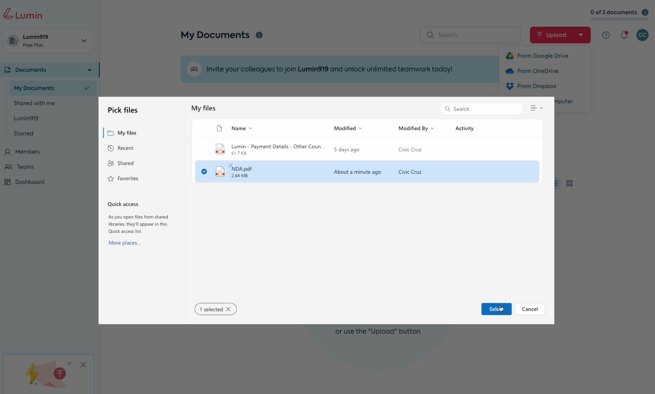Viewport: 655px width, 394px height.
Task: Click the NDA.pdf file icon
Action: (x=220, y=171)
